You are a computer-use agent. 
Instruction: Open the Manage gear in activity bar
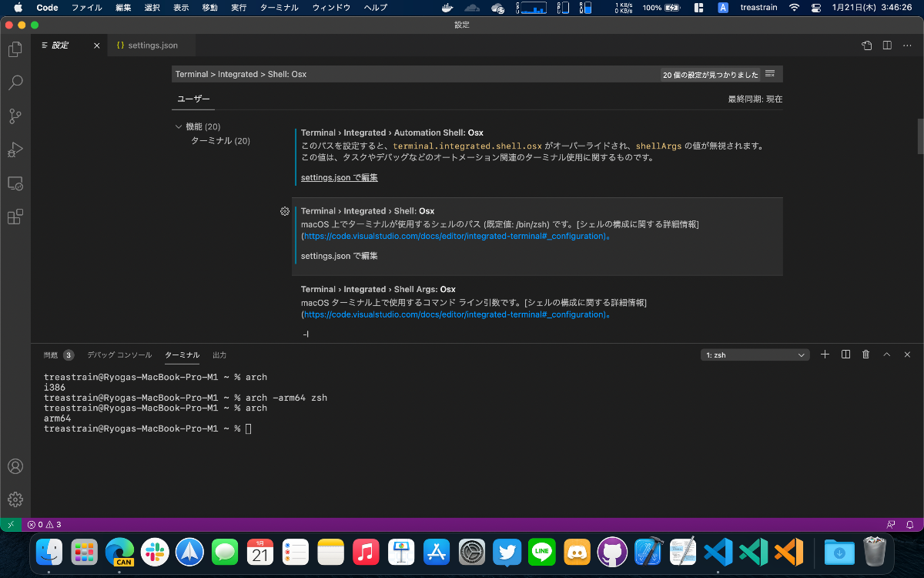pyautogui.click(x=15, y=499)
